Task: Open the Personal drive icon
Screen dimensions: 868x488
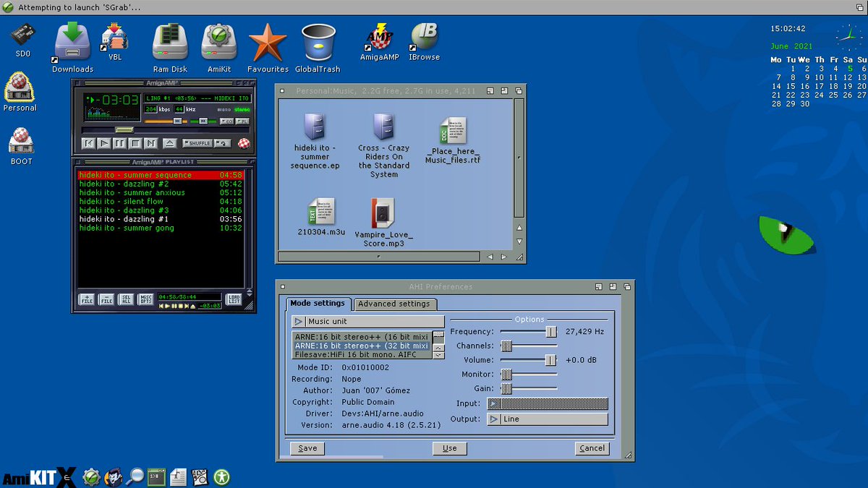Action: click(20, 87)
